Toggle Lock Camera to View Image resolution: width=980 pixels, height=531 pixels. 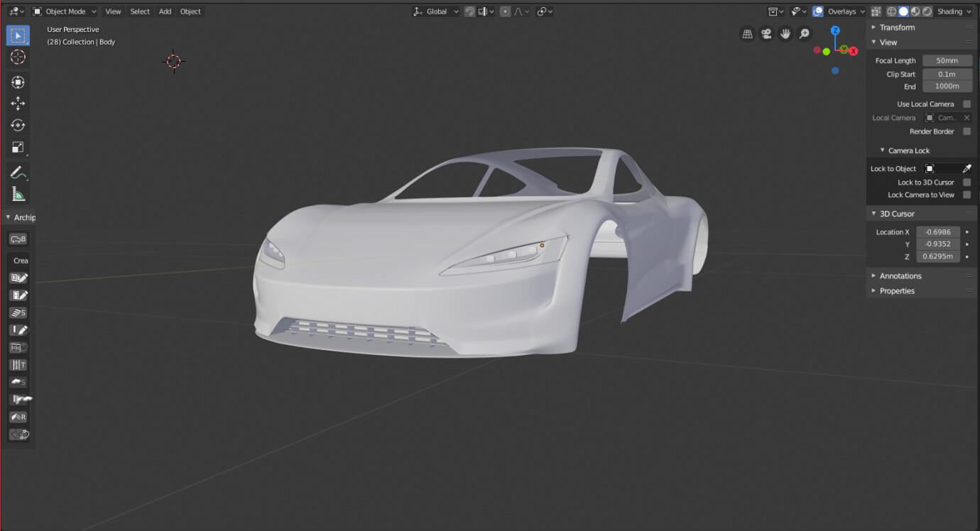(967, 195)
